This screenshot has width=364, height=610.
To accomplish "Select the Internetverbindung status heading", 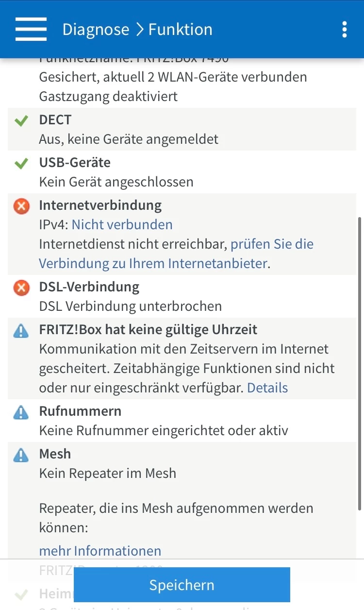I will (100, 205).
